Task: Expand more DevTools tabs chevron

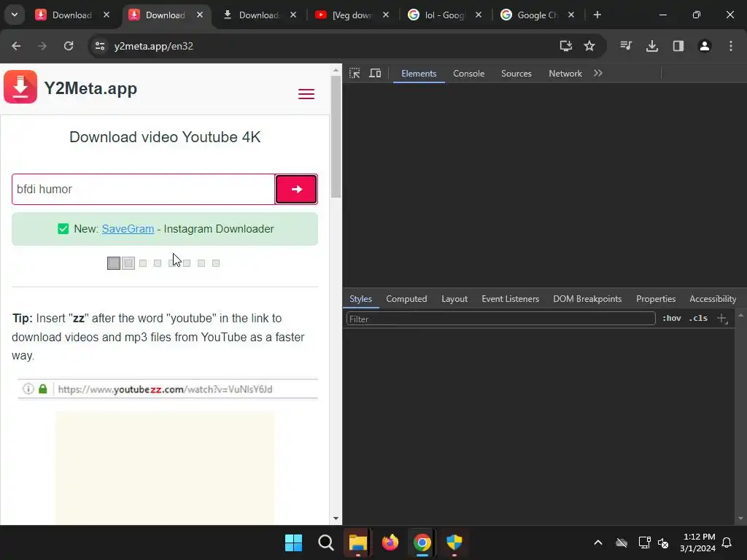Action: (598, 74)
